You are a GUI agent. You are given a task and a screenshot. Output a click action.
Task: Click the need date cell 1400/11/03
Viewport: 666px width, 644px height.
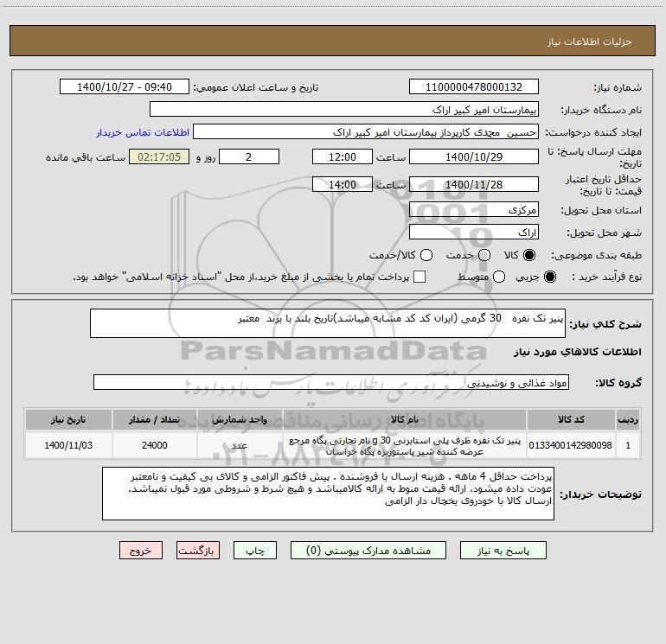click(68, 445)
